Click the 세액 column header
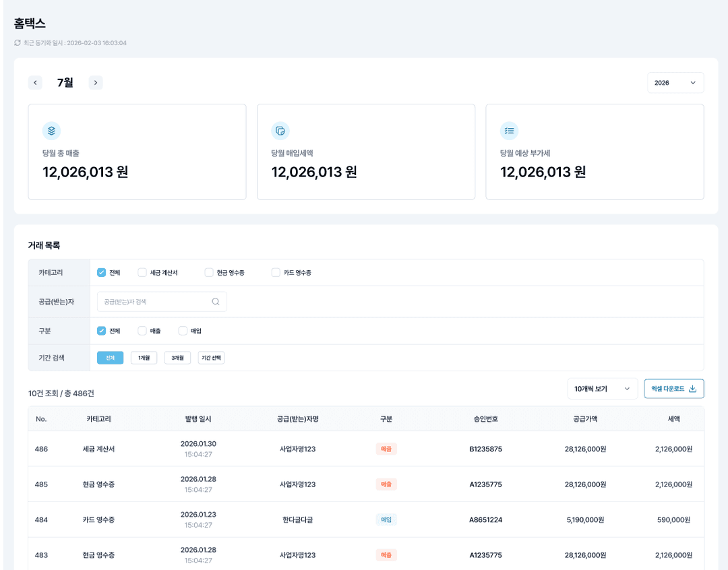 pyautogui.click(x=673, y=419)
